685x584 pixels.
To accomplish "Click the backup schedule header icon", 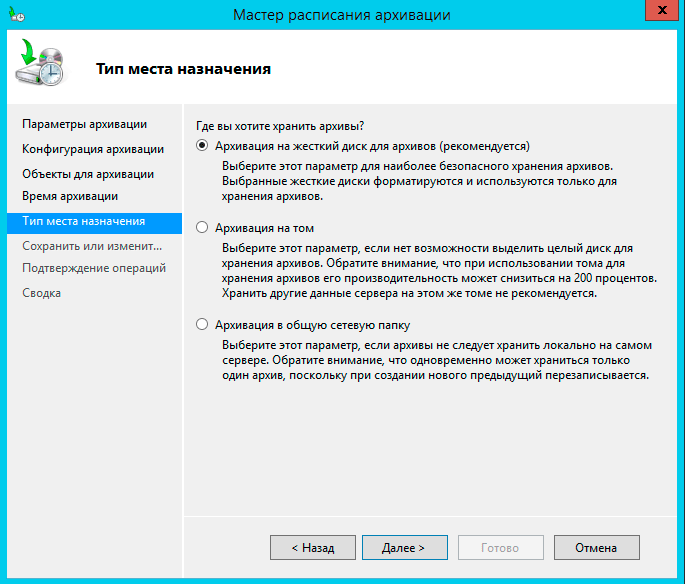I will coord(41,65).
